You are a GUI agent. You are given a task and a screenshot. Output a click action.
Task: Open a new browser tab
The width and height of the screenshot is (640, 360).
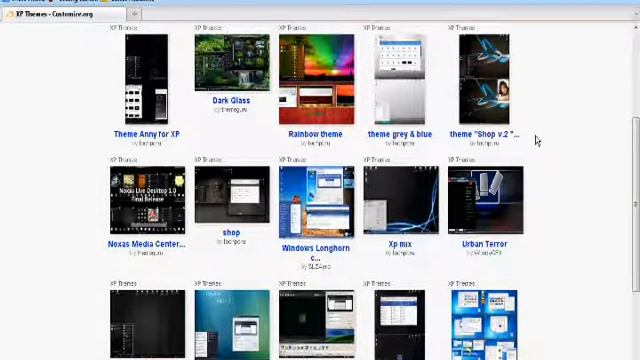(x=134, y=14)
